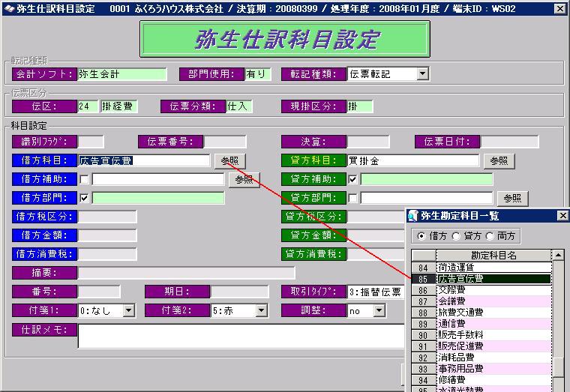Screen dimensions: 570x392
Task: Toggle the 借方部門 checkbox
Action: tap(84, 198)
